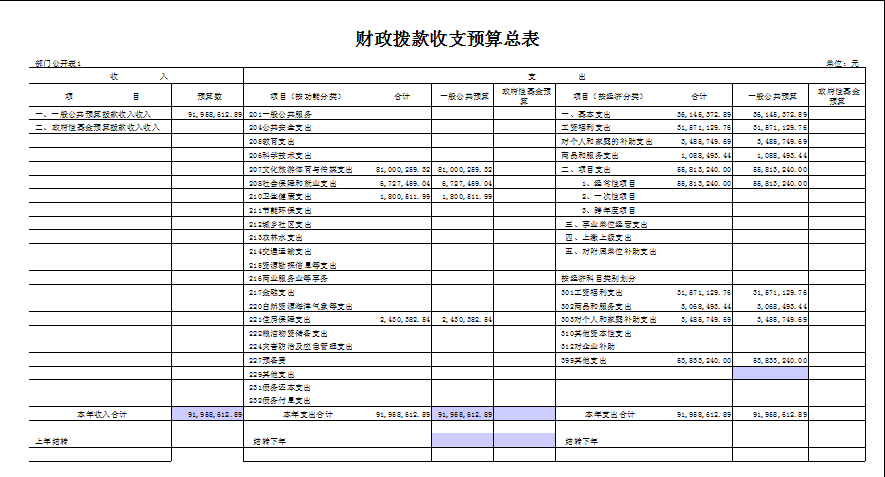Click the 项目（按功能分类）header cell

303,96
